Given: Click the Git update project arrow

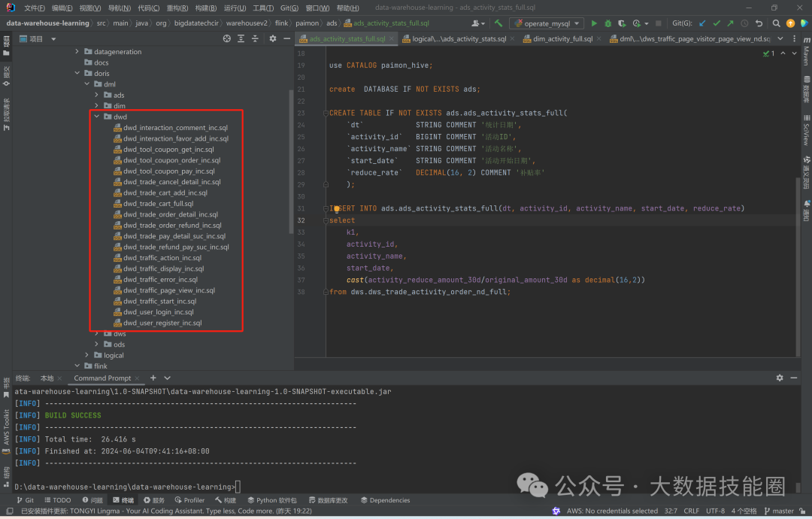Looking at the screenshot, I should coord(702,23).
